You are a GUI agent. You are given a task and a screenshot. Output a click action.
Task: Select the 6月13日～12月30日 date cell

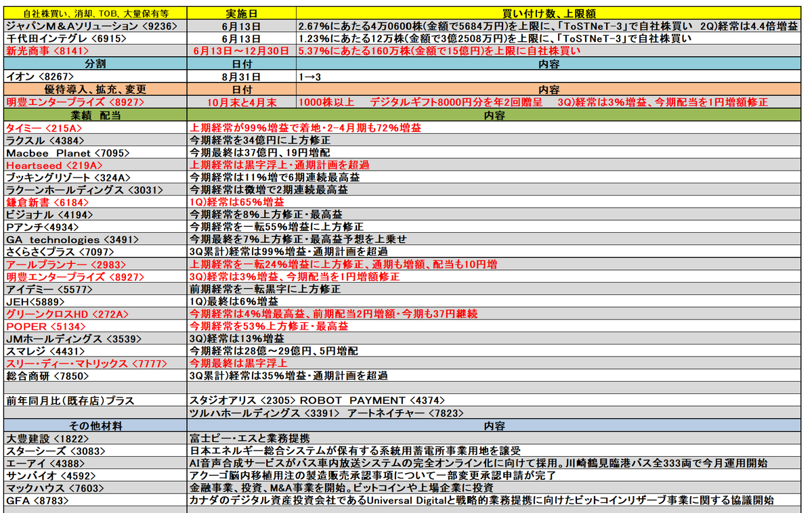pyautogui.click(x=241, y=51)
